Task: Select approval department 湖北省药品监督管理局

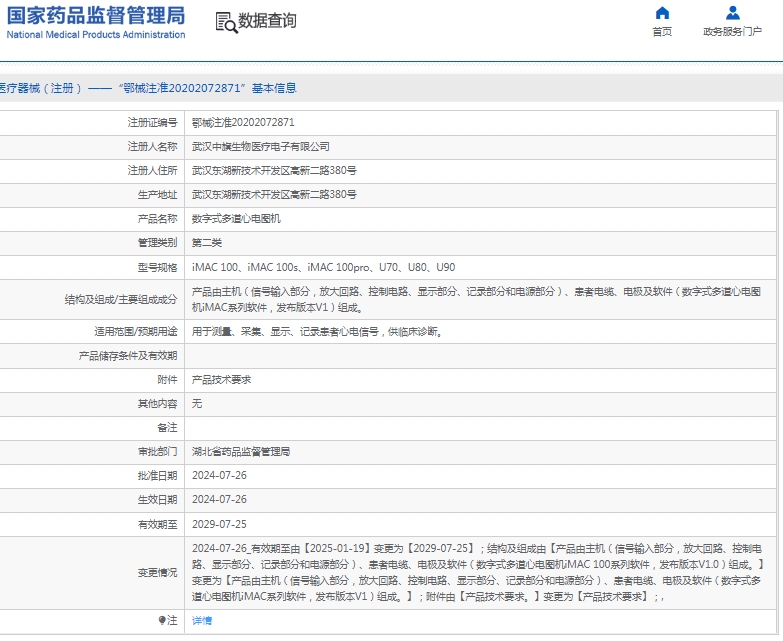Action: (x=241, y=452)
